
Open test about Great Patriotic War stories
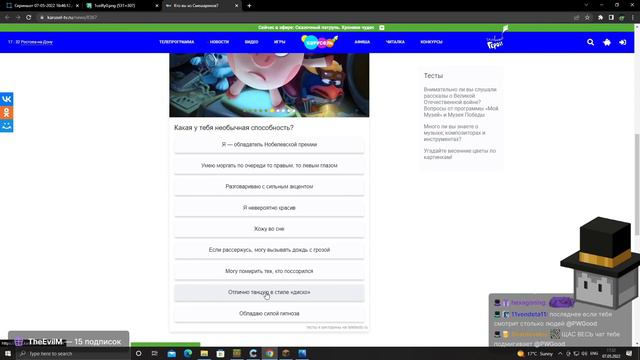point(461,102)
